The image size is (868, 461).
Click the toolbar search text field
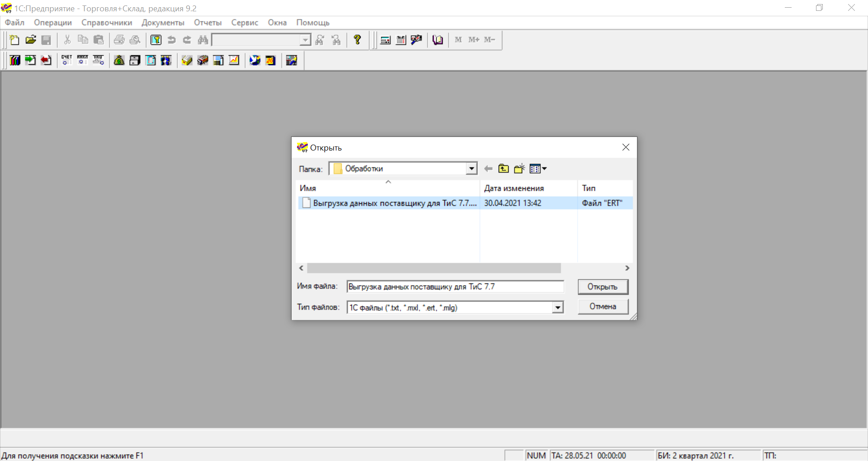click(256, 40)
